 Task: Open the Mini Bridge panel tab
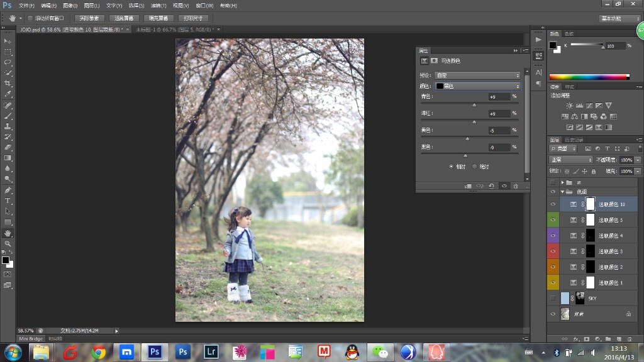coord(31,339)
